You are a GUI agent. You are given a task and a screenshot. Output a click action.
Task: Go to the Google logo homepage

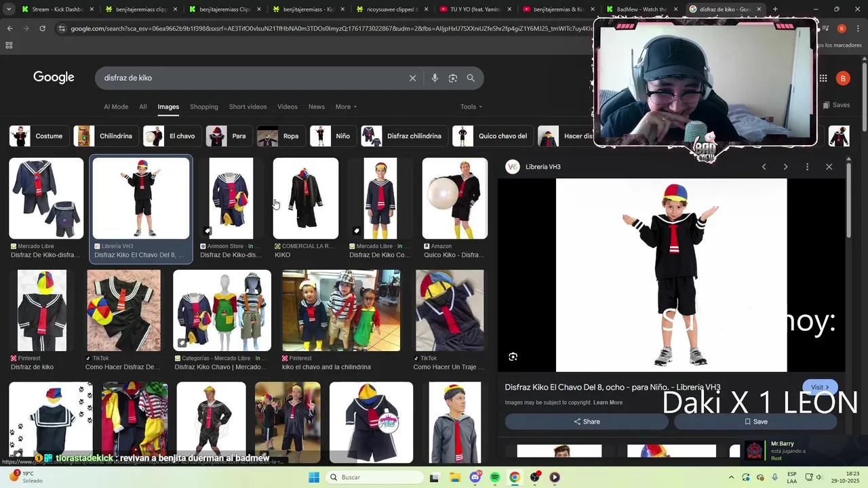(x=54, y=77)
